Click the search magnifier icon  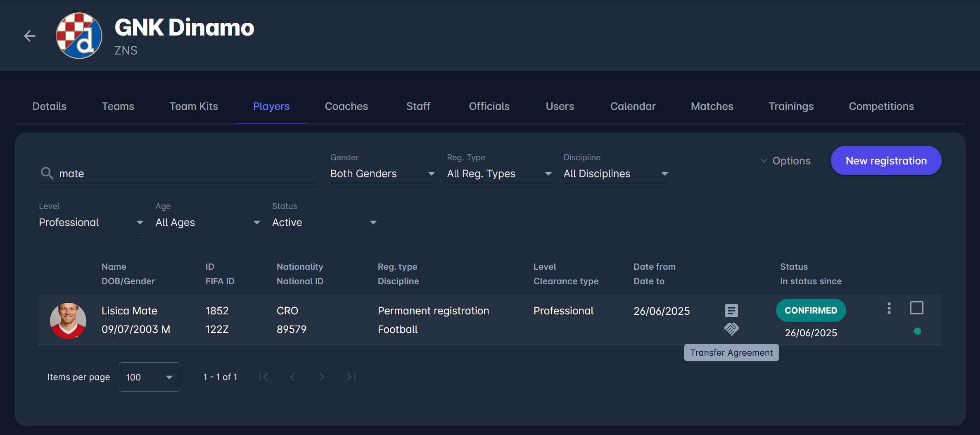(x=47, y=173)
